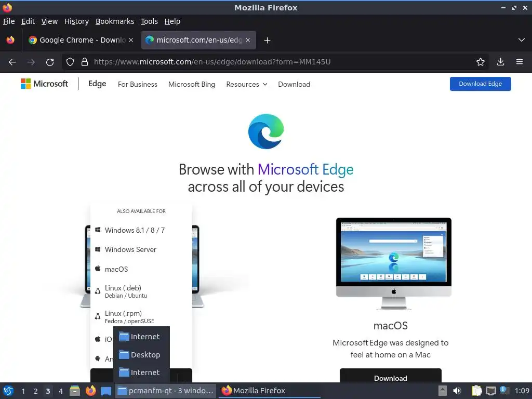532x399 pixels.
Task: Click the large Edge logo
Action: (x=266, y=131)
